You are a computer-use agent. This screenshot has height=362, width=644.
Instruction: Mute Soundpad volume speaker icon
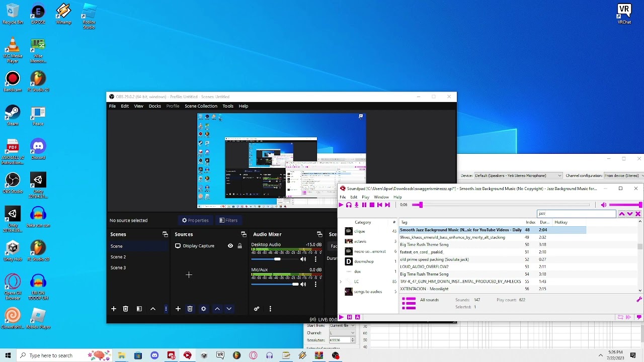604,205
